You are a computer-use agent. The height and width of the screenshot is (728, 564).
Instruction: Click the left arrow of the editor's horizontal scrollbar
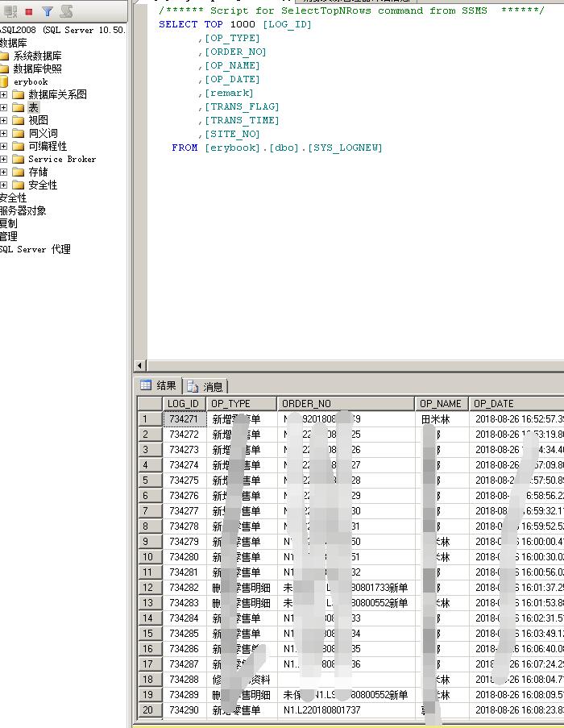point(140,365)
